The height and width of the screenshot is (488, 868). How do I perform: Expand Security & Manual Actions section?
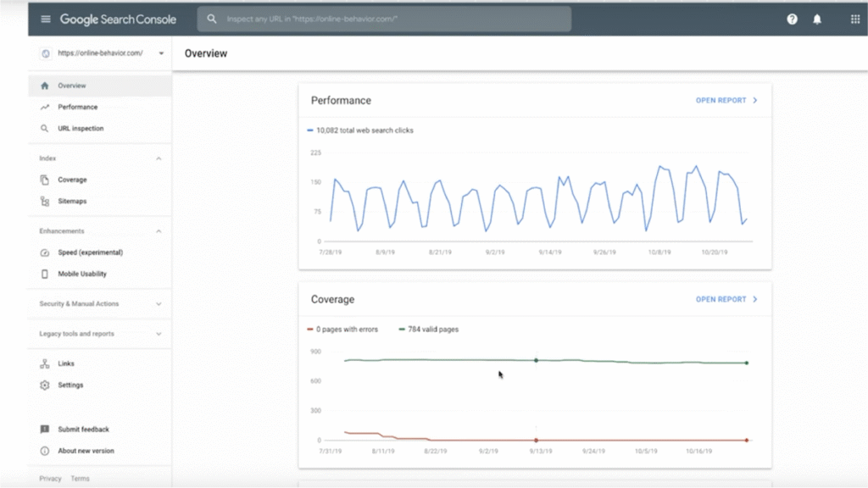tap(159, 304)
